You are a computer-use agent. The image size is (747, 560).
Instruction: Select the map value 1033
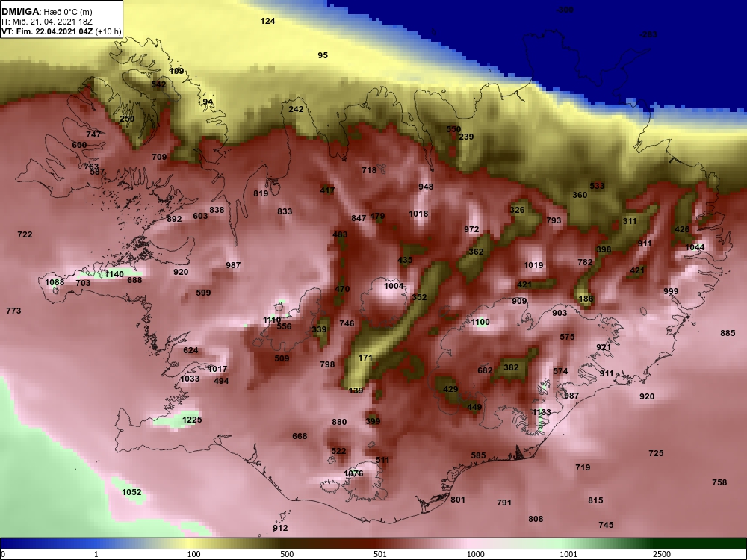point(190,379)
